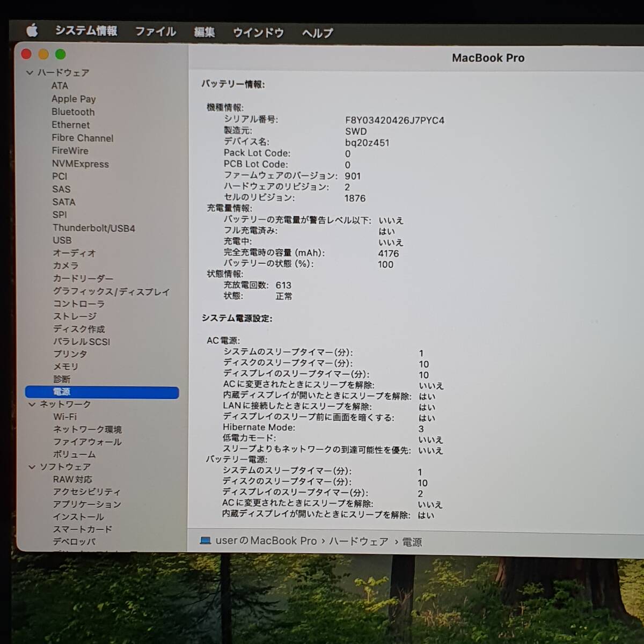Image resolution: width=644 pixels, height=644 pixels.
Task: Collapse the ハードウェア section
Action: pyautogui.click(x=30, y=72)
